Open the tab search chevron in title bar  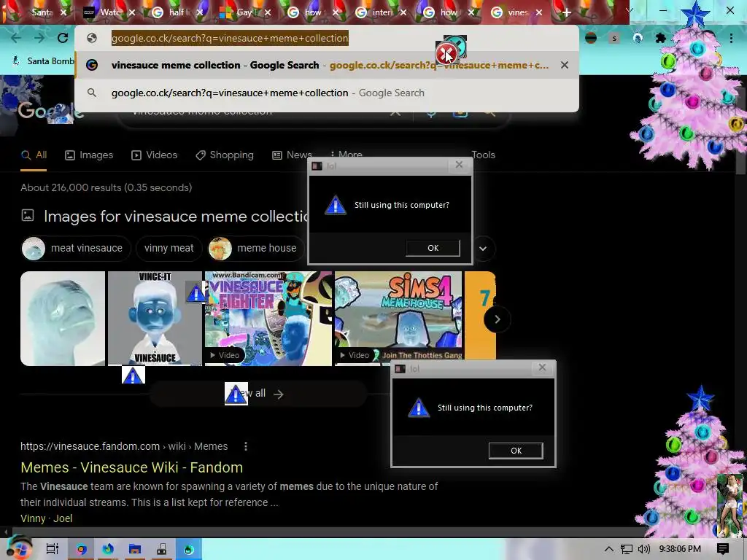pyautogui.click(x=629, y=10)
